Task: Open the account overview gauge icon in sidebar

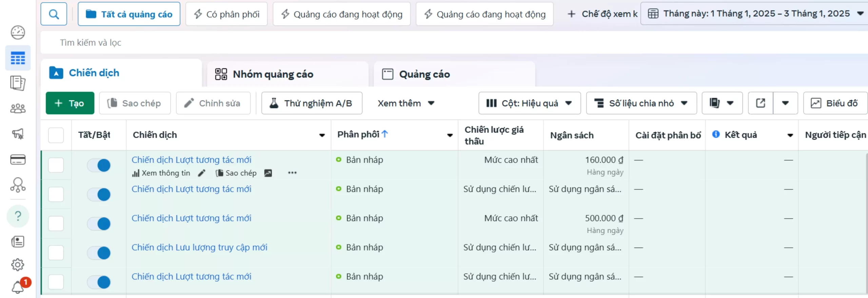Action: pyautogui.click(x=18, y=33)
